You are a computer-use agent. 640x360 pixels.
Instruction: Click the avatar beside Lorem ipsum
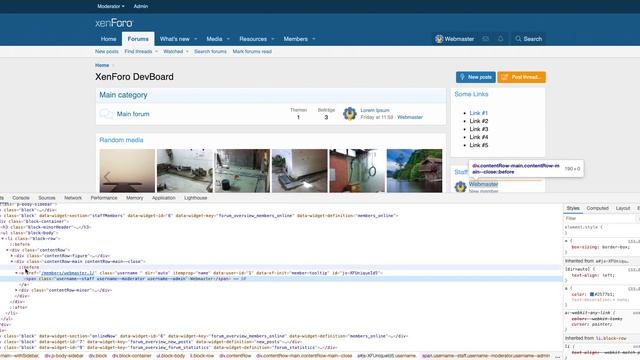click(350, 113)
